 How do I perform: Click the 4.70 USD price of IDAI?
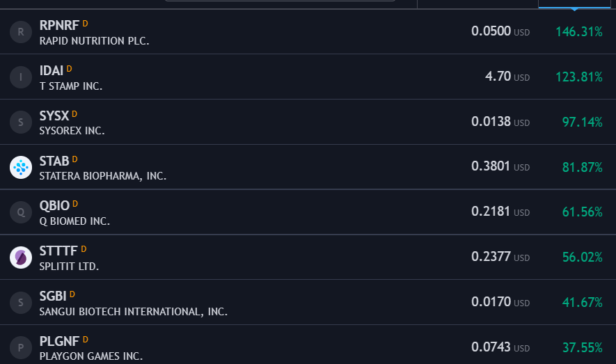click(x=507, y=76)
